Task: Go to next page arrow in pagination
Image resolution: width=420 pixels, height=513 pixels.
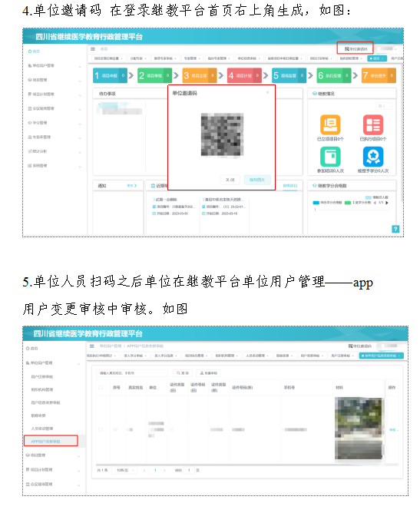Action: [164, 470]
